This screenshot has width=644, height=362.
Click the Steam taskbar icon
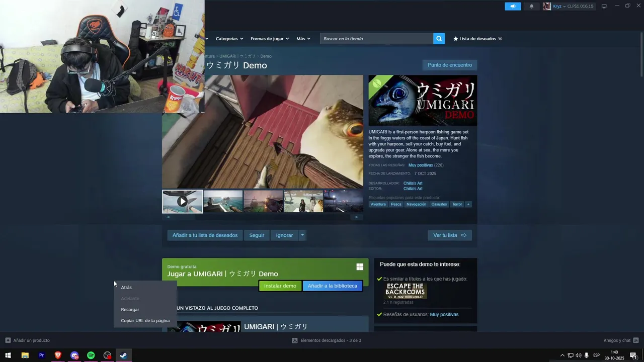coord(123,355)
